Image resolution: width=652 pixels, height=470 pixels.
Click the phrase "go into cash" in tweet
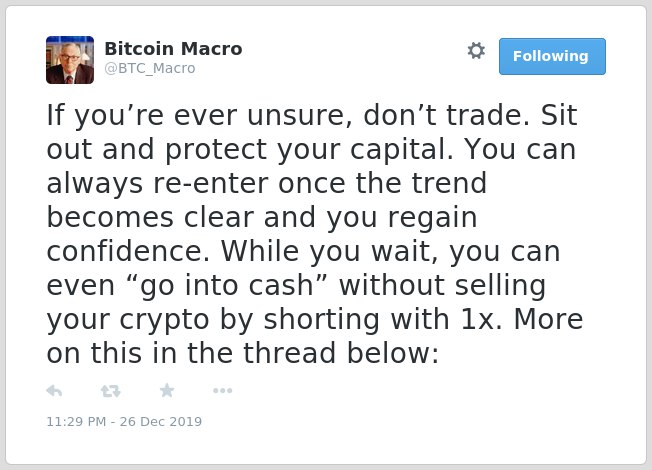[x=227, y=286]
